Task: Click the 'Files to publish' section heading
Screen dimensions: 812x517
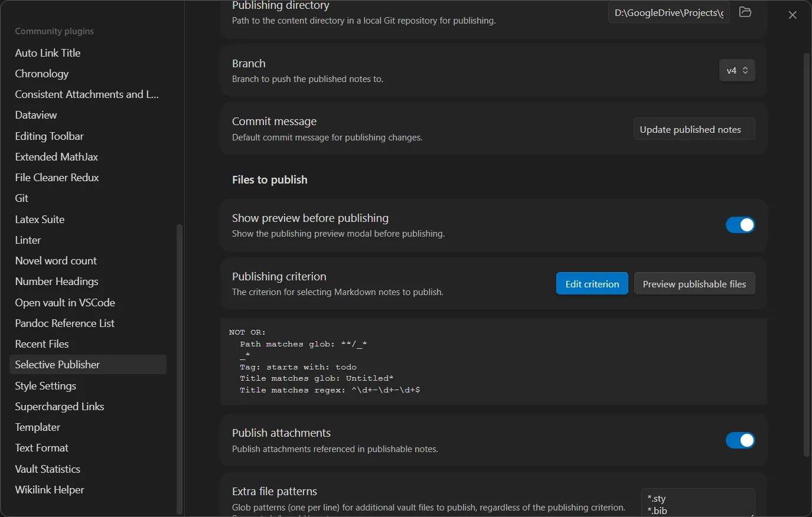Action: 270,180
